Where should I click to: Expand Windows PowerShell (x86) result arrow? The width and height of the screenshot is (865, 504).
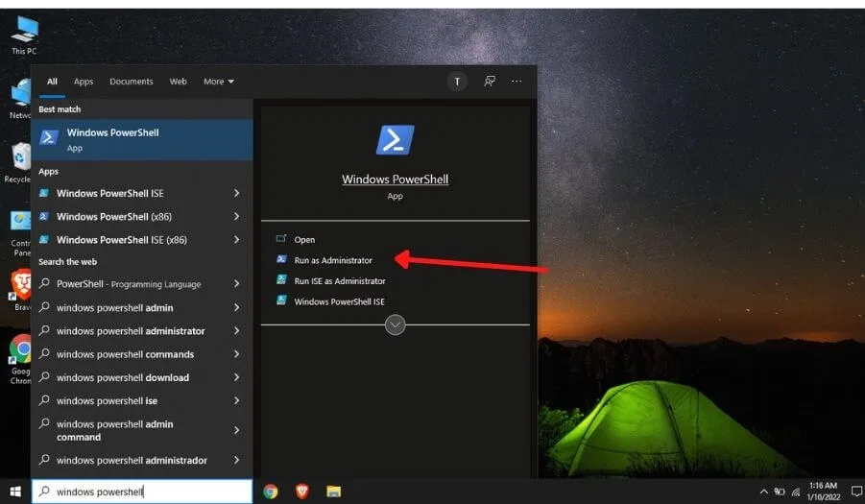click(237, 216)
